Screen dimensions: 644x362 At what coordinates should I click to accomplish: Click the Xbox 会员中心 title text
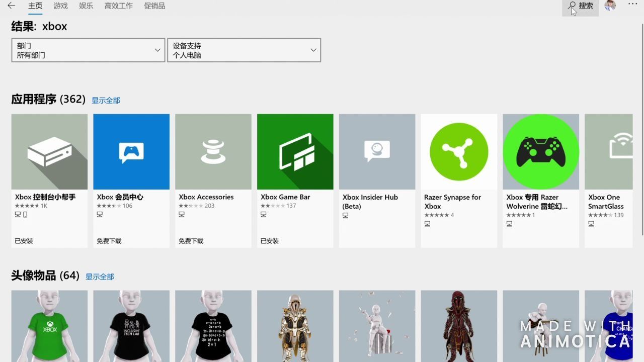[x=120, y=197]
